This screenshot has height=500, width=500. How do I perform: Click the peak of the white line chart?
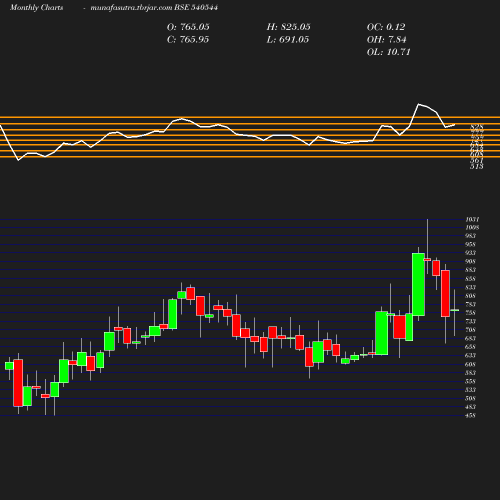419,104
